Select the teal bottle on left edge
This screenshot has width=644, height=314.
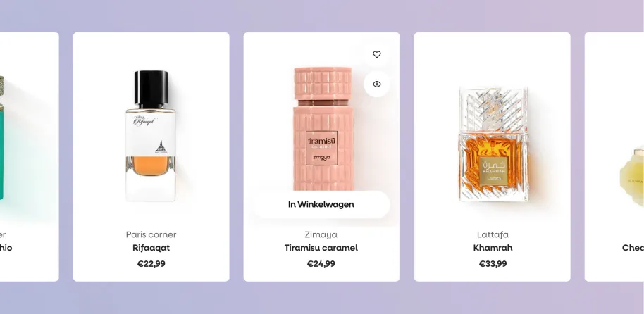pos(2,137)
